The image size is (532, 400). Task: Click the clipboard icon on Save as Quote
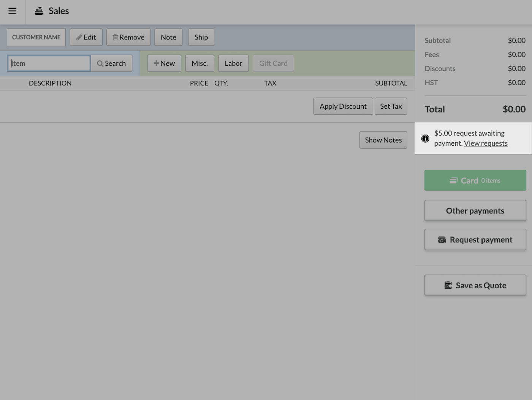coord(449,285)
